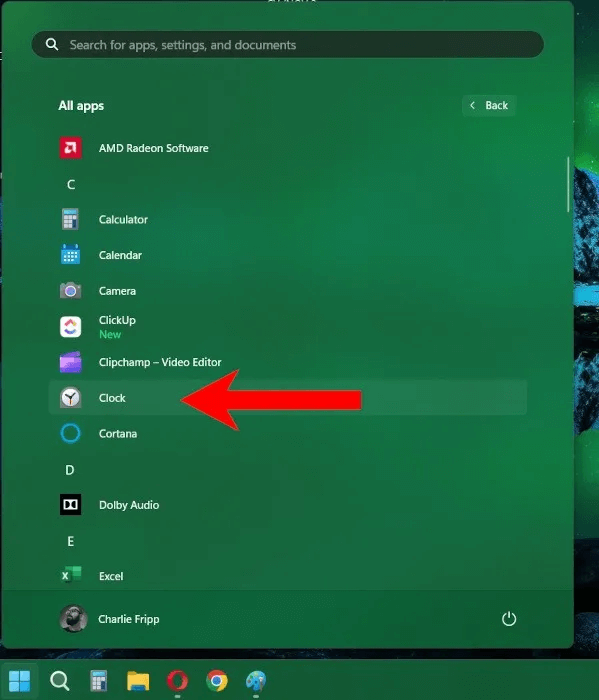Open the Clipchamp Video Editor icon
The width and height of the screenshot is (599, 700).
click(x=71, y=362)
